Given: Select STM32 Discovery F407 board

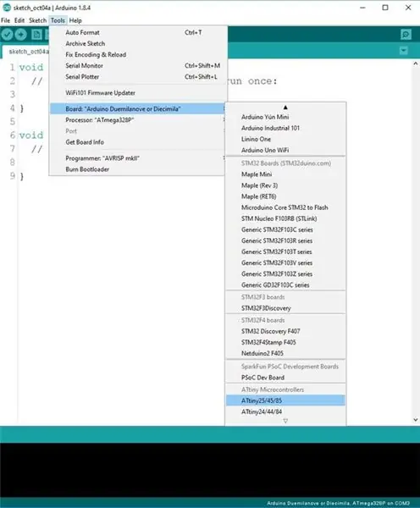Looking at the screenshot, I should 285,331.
